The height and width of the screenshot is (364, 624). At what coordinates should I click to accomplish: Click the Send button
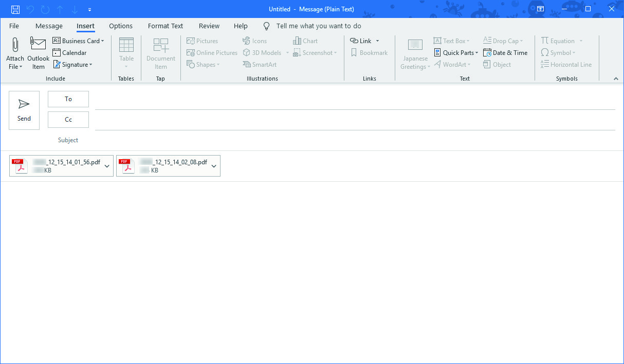(x=24, y=110)
